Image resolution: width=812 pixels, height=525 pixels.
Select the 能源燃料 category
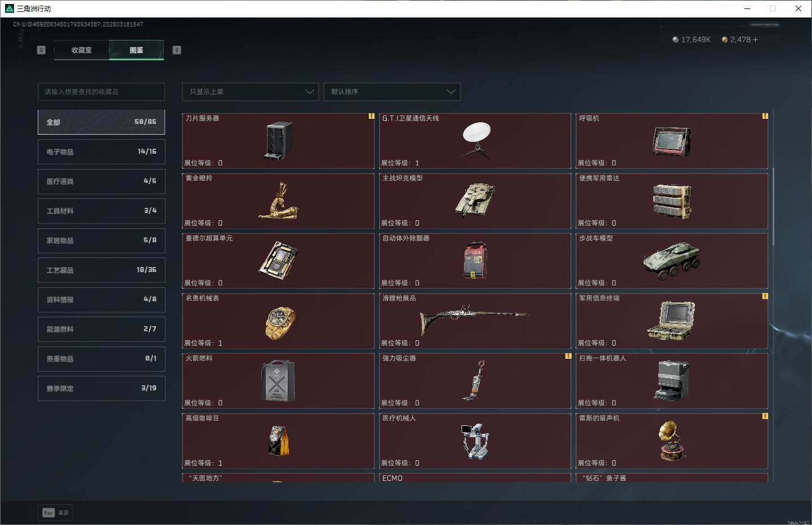(x=101, y=330)
